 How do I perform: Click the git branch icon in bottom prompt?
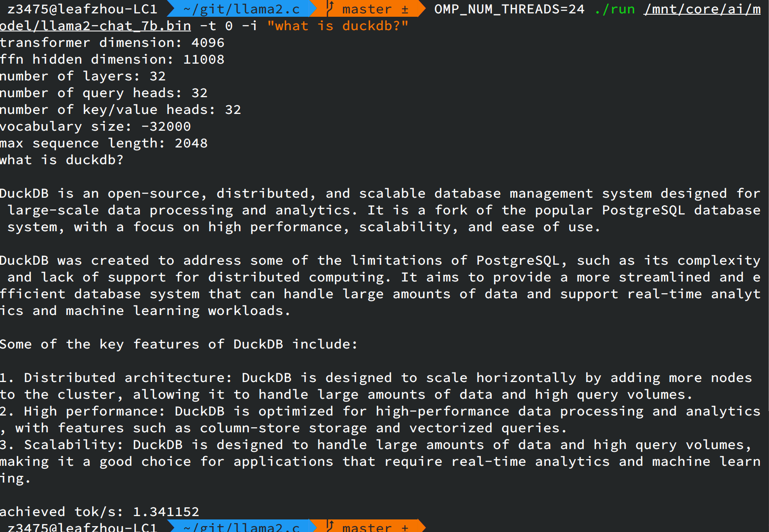[330, 526]
